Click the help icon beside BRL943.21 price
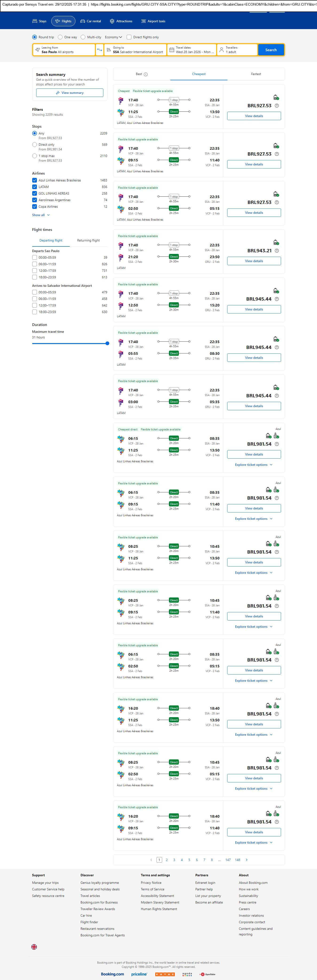The width and height of the screenshot is (317, 980). 277,251
